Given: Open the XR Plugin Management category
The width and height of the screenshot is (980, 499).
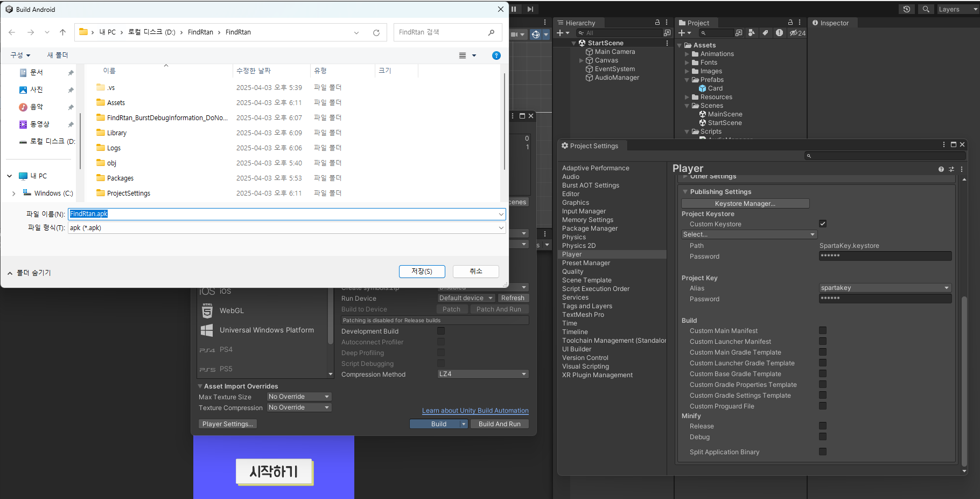Looking at the screenshot, I should [598, 375].
